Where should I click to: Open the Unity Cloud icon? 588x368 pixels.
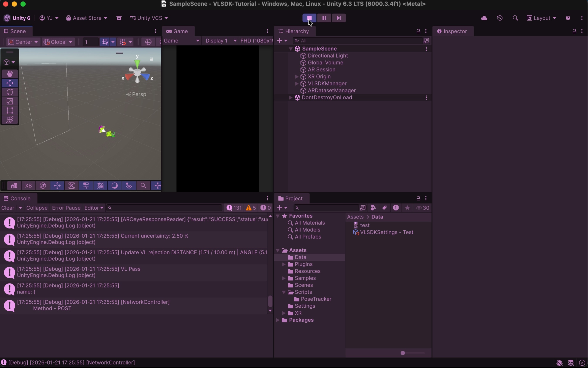click(x=484, y=18)
